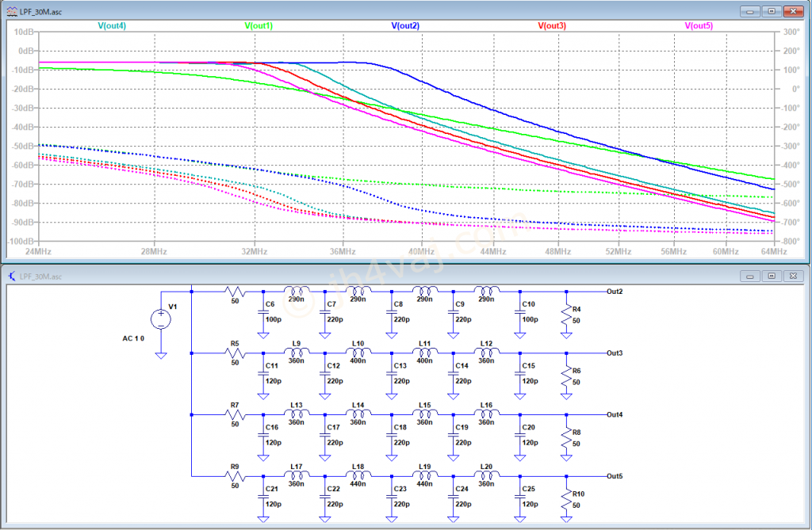
Task: Select capacitor C25 in the schematic
Action: [520, 498]
